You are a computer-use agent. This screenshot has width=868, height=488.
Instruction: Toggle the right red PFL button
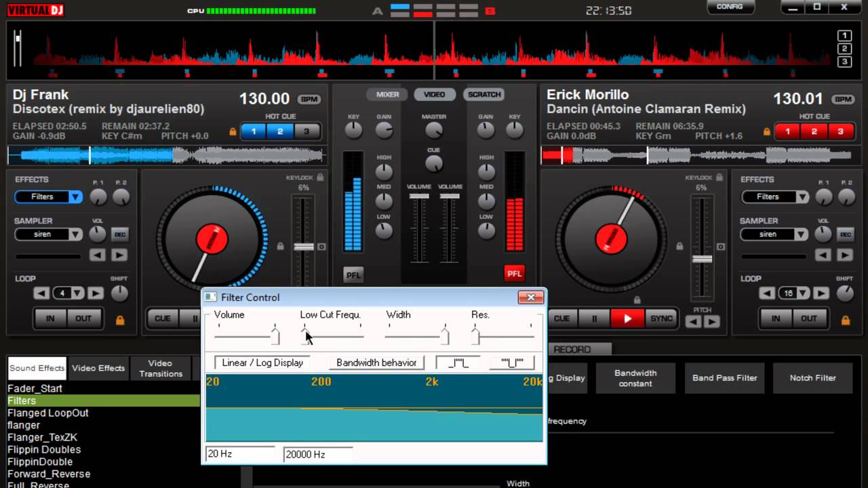(x=515, y=274)
